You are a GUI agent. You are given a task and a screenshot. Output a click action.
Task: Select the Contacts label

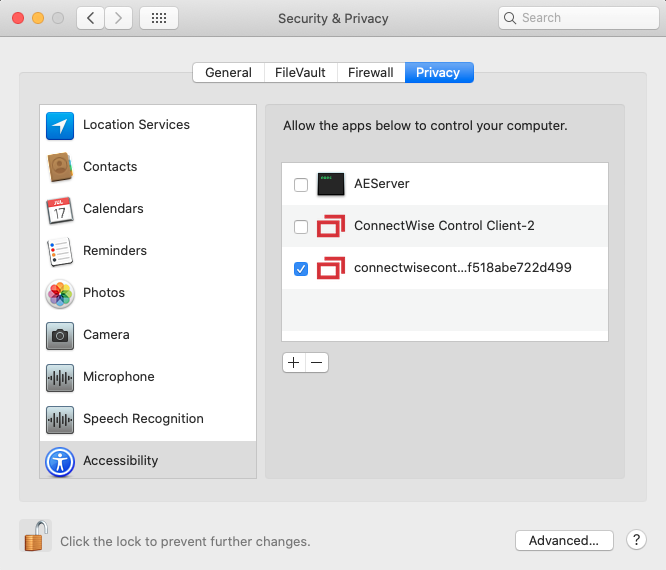point(110,166)
